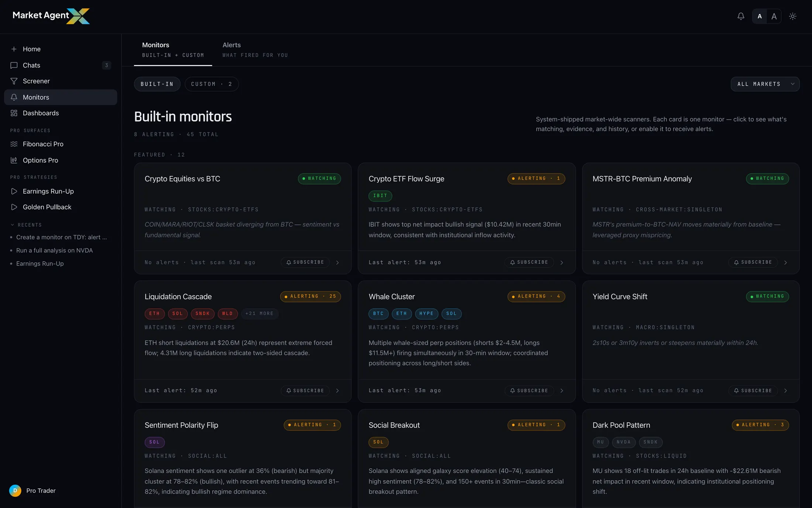Screen dimensions: 812x508
Task: Select the small font size A
Action: click(x=760, y=16)
